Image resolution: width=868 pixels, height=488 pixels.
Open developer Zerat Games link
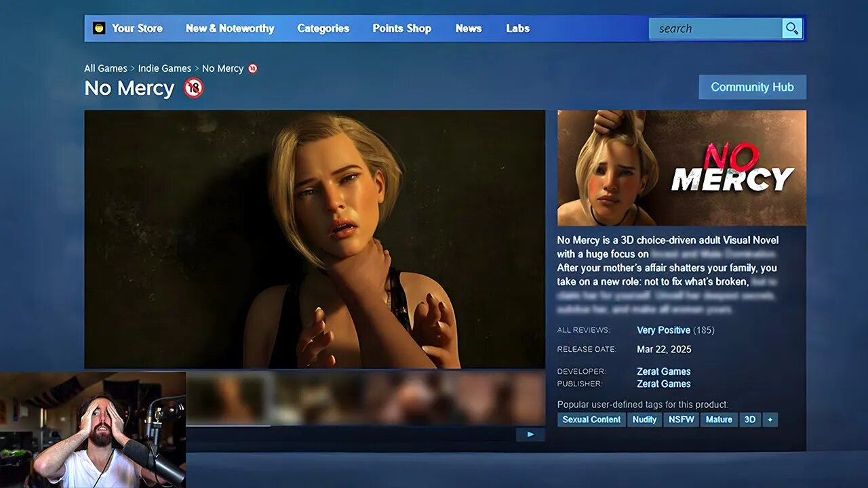[664, 371]
